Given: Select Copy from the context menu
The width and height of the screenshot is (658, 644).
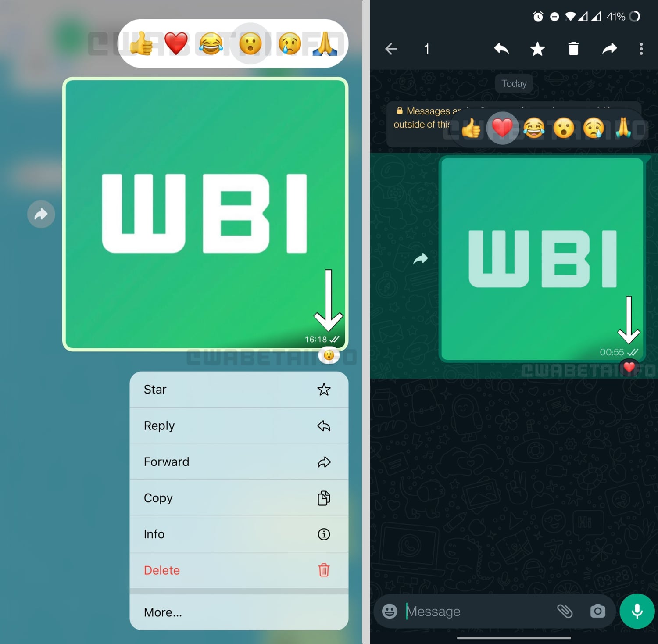Looking at the screenshot, I should coord(239,498).
